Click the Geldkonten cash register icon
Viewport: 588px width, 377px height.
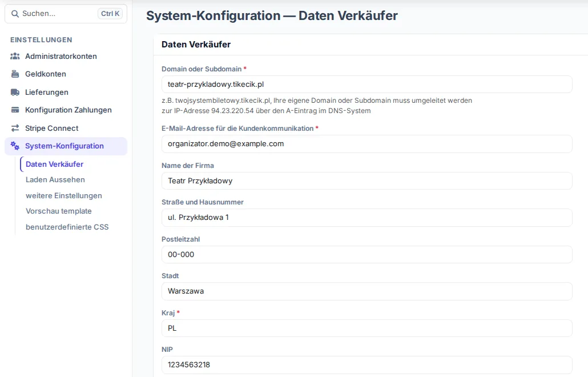(15, 74)
